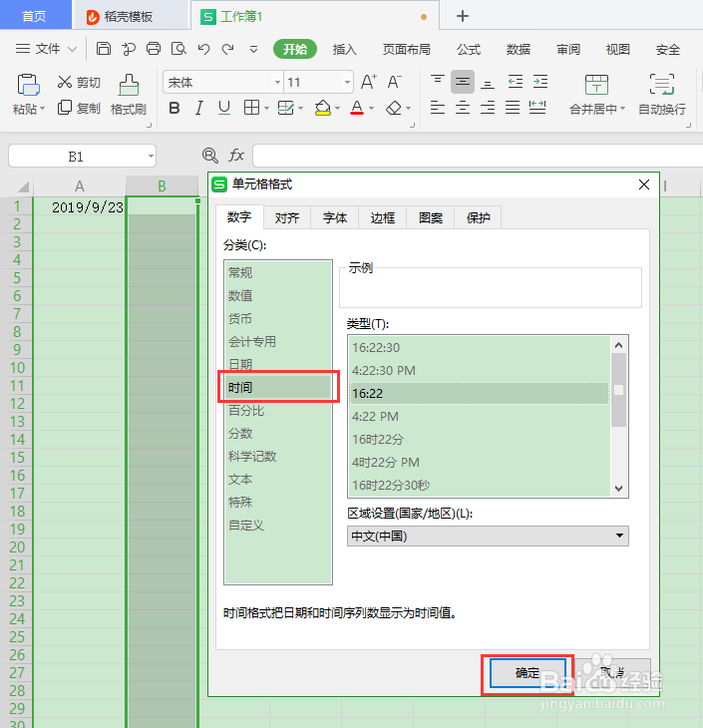Open Print Preview icon
Image resolution: width=703 pixels, height=728 pixels.
point(178,48)
